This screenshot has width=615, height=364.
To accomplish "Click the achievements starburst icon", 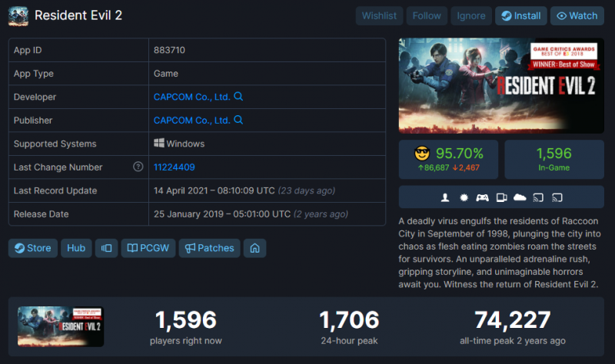I will (x=464, y=197).
